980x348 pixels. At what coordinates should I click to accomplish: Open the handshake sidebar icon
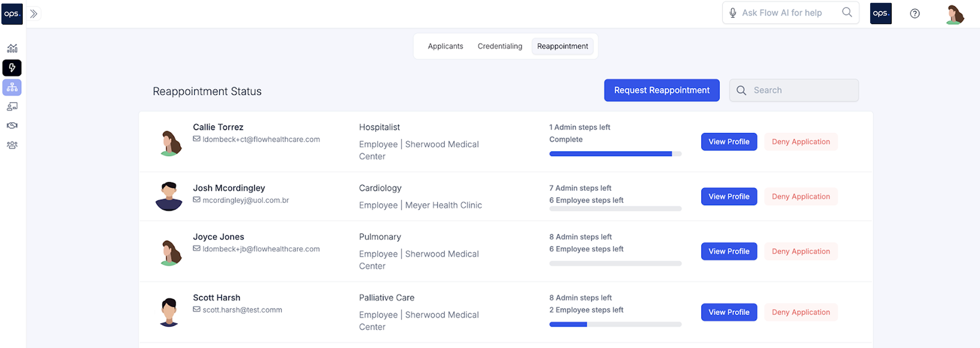coord(12,126)
